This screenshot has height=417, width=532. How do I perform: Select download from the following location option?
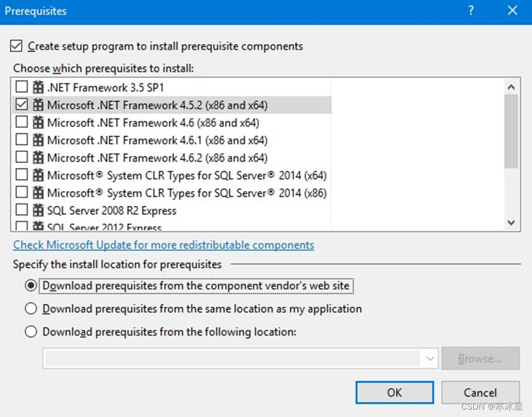[31, 332]
